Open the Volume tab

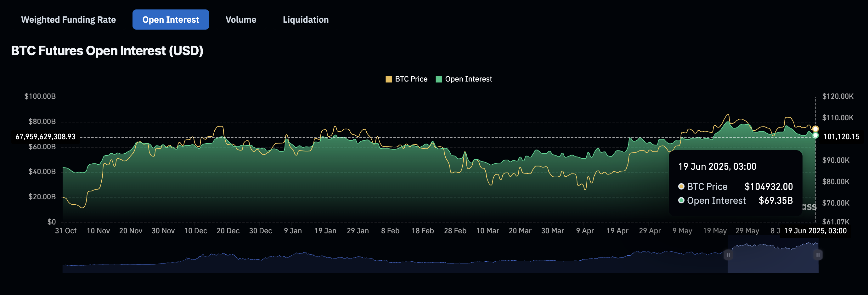tap(240, 20)
